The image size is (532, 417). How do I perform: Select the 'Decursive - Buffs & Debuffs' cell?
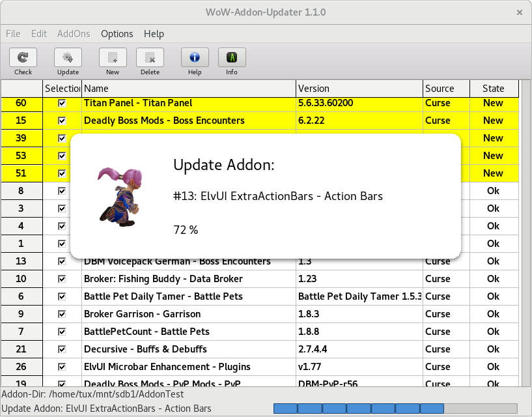click(x=189, y=349)
